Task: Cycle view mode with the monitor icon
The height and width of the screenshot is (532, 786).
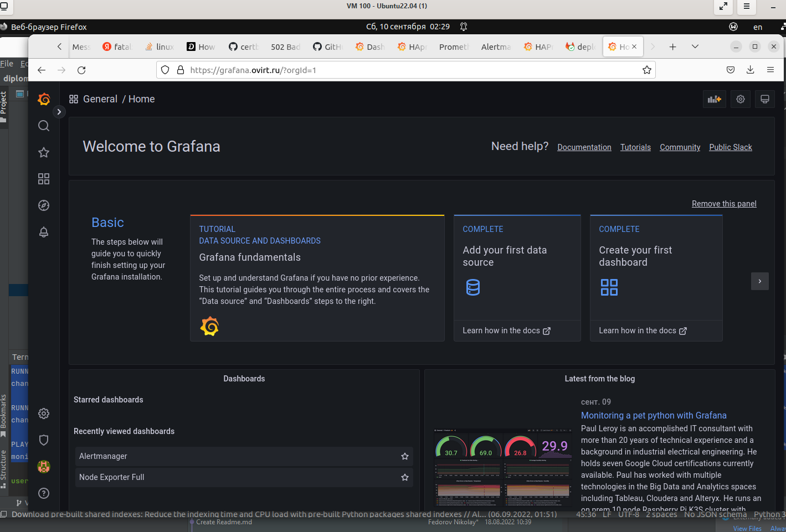Action: tap(765, 99)
